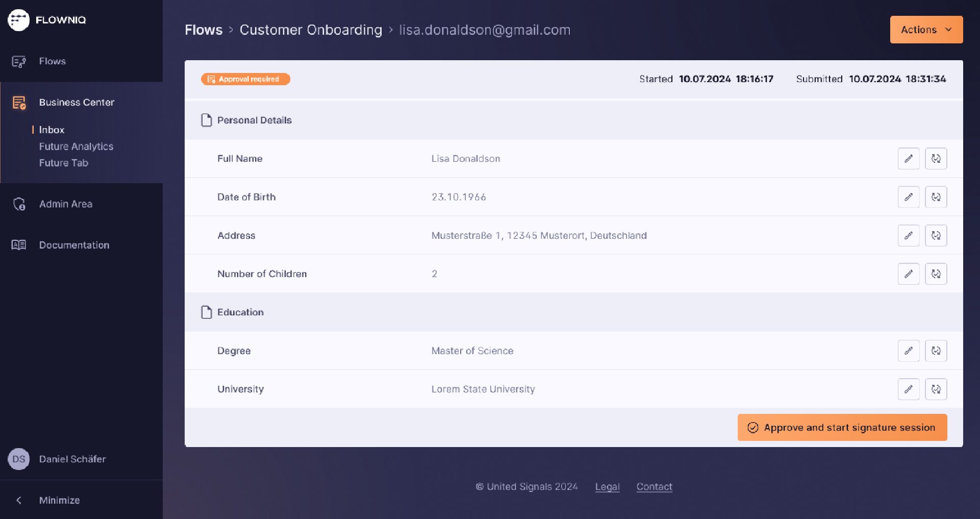This screenshot has width=980, height=519.
Task: Click the Contact footer link
Action: pyautogui.click(x=654, y=487)
